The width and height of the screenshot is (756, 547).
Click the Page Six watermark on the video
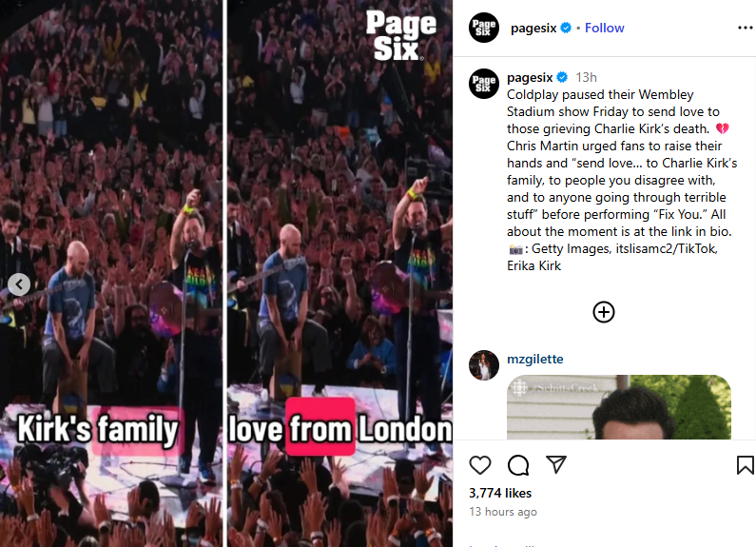click(400, 36)
